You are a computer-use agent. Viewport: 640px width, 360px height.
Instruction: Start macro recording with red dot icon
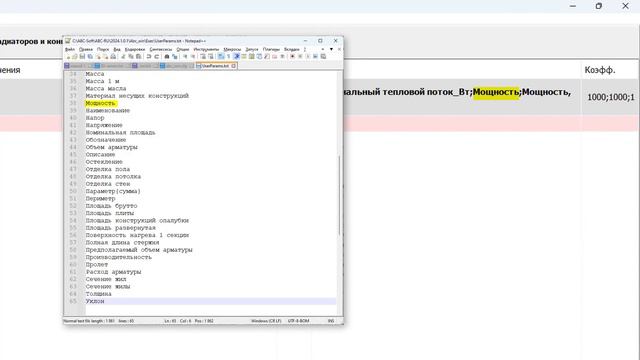292,56
